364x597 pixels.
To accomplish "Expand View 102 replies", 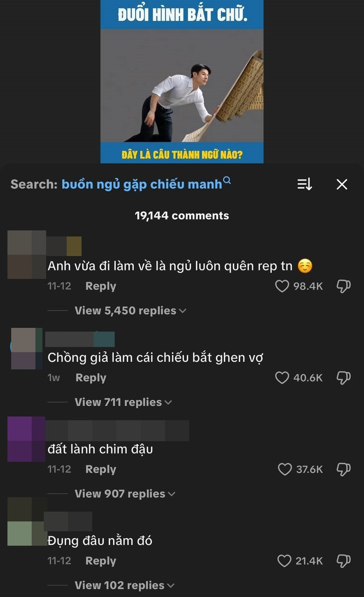I will point(125,585).
